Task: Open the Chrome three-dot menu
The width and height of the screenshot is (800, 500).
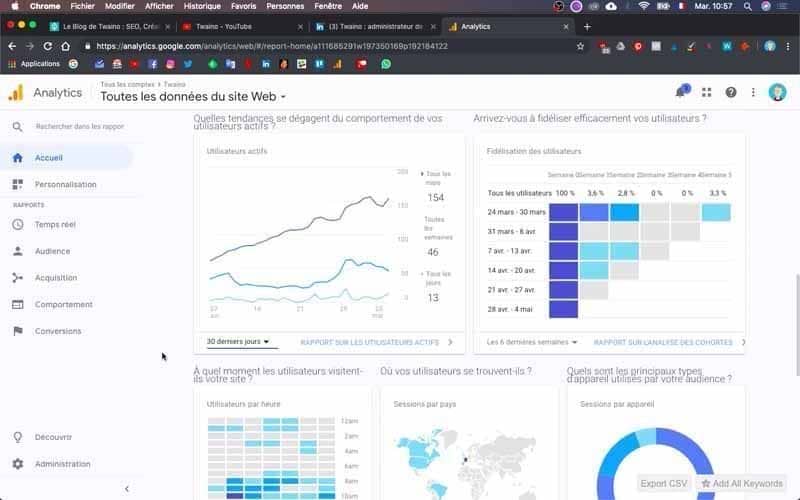Action: point(788,46)
